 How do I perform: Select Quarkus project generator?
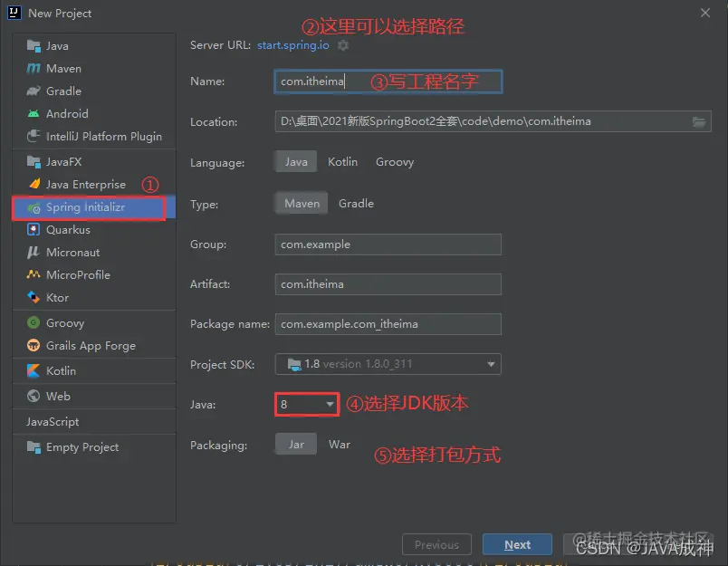94,229
